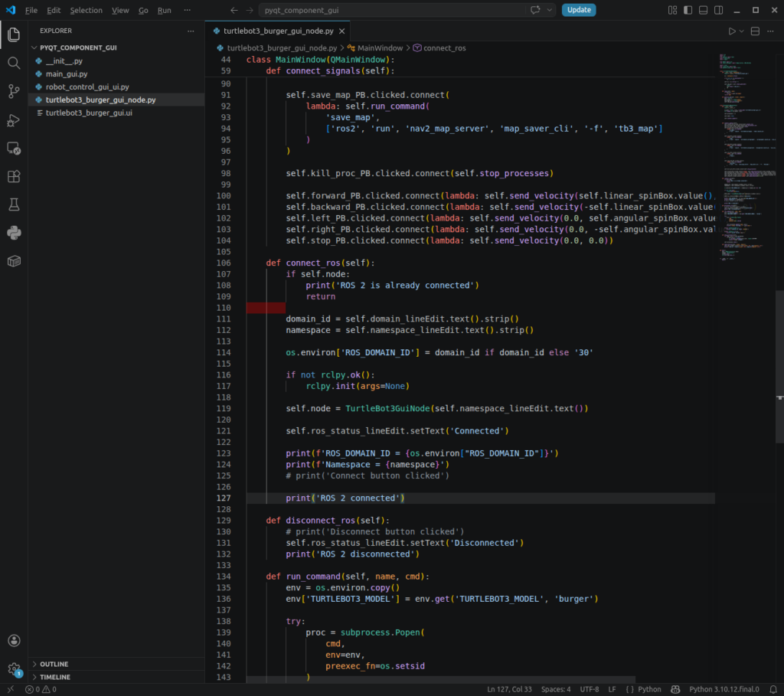Click the remote window status icon

(x=10, y=690)
